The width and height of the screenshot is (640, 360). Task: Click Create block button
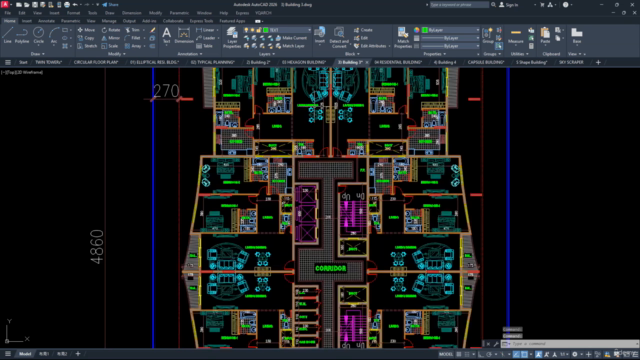click(363, 30)
